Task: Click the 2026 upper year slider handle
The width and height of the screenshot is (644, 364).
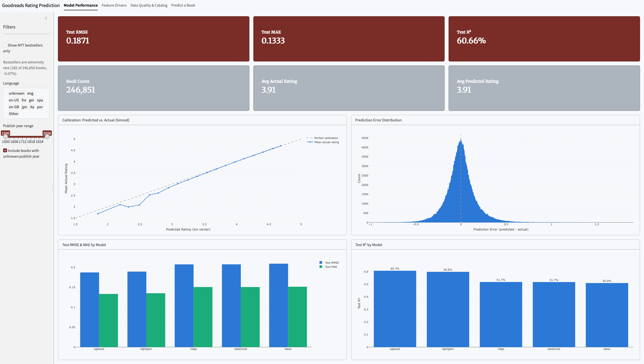Action: [47, 137]
